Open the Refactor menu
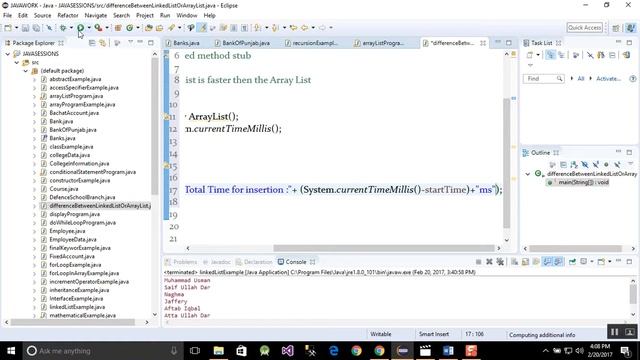Image resolution: width=640 pixels, height=360 pixels. 68,16
